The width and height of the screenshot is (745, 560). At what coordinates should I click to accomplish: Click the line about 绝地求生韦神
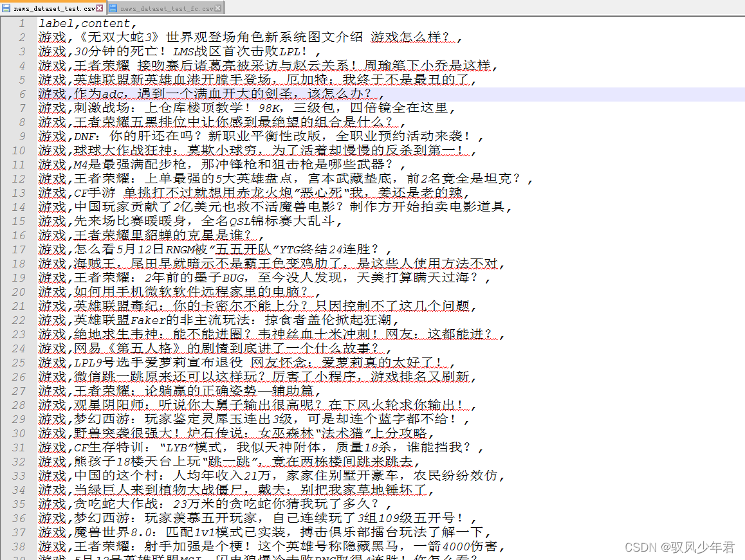(271, 334)
